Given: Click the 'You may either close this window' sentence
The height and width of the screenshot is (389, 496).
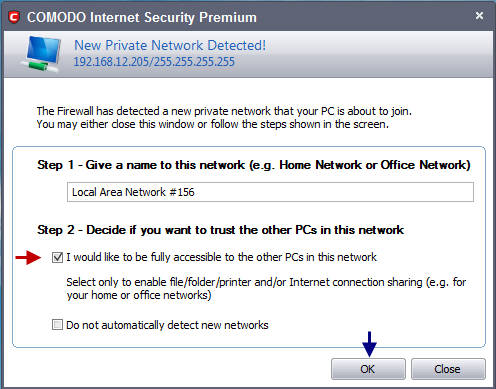Looking at the screenshot, I should pyautogui.click(x=213, y=124).
